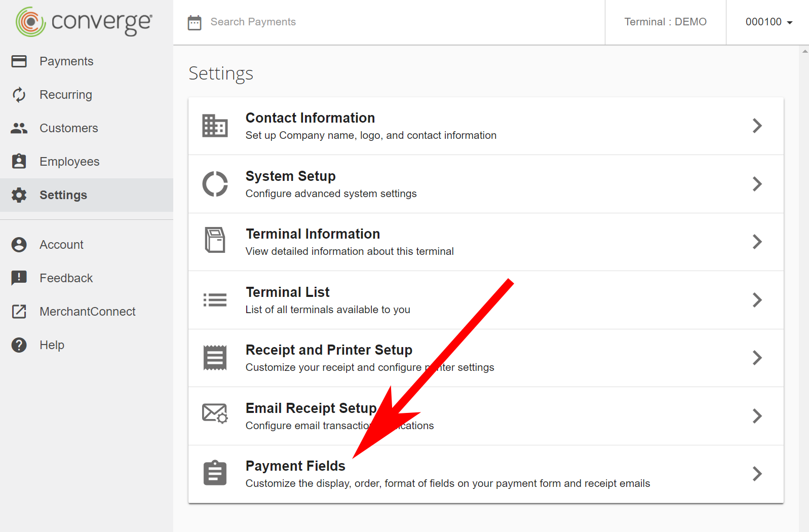
Task: Open the Receipt and Printer Setup title
Action: (329, 350)
